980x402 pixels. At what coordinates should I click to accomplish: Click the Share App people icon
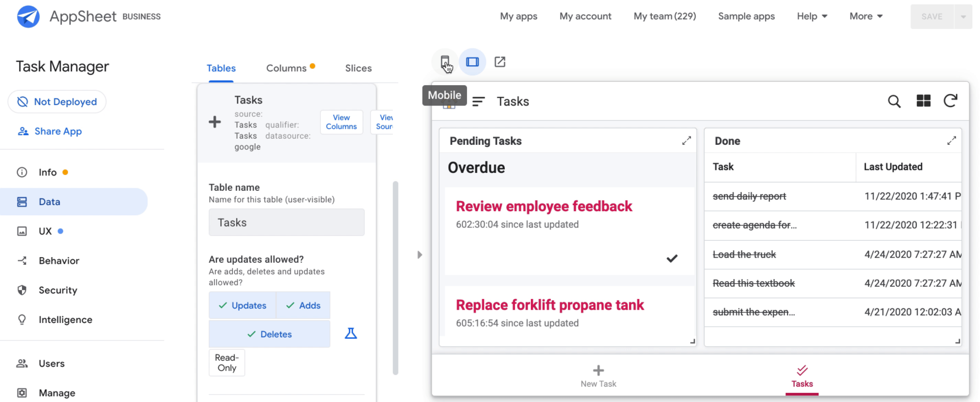click(x=23, y=131)
